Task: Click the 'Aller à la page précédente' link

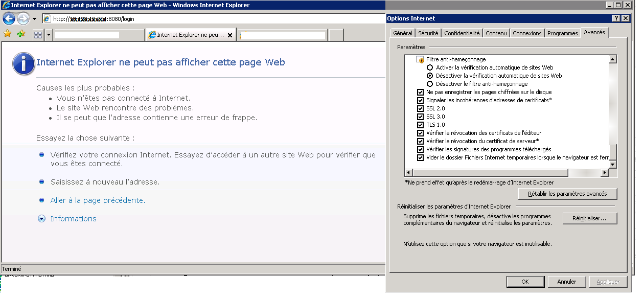Action: (x=98, y=200)
